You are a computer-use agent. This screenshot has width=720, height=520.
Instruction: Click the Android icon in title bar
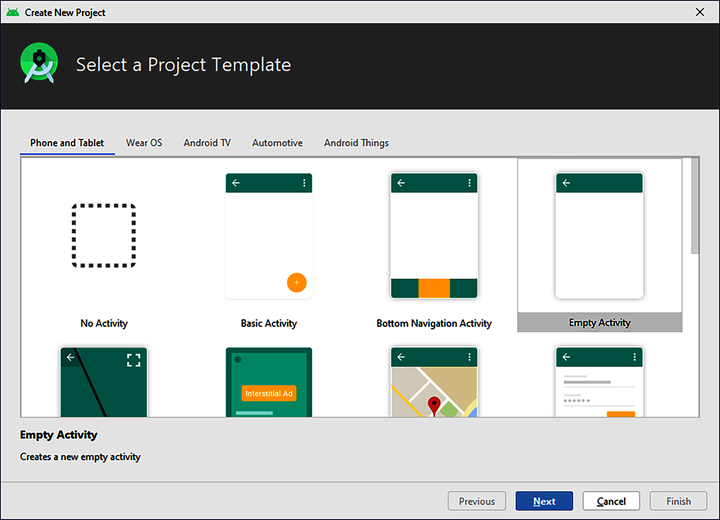click(13, 12)
